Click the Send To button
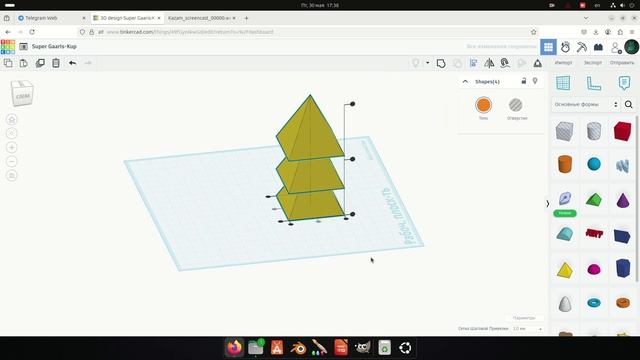This screenshot has width=640, height=360. click(622, 63)
